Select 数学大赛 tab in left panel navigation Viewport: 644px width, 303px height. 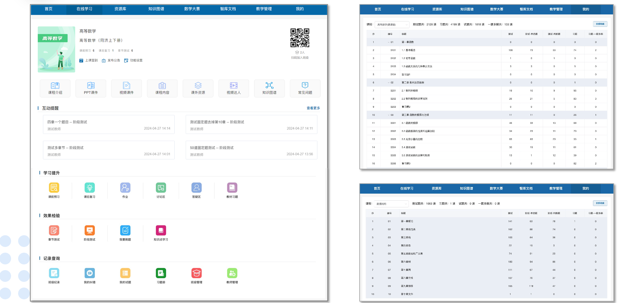tap(192, 9)
